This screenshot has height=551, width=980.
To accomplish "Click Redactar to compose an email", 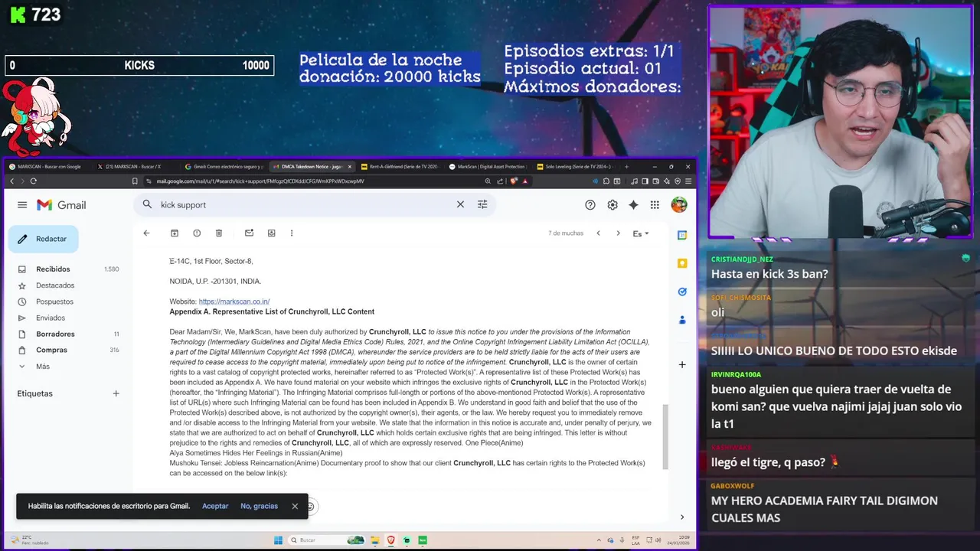I will [x=43, y=239].
